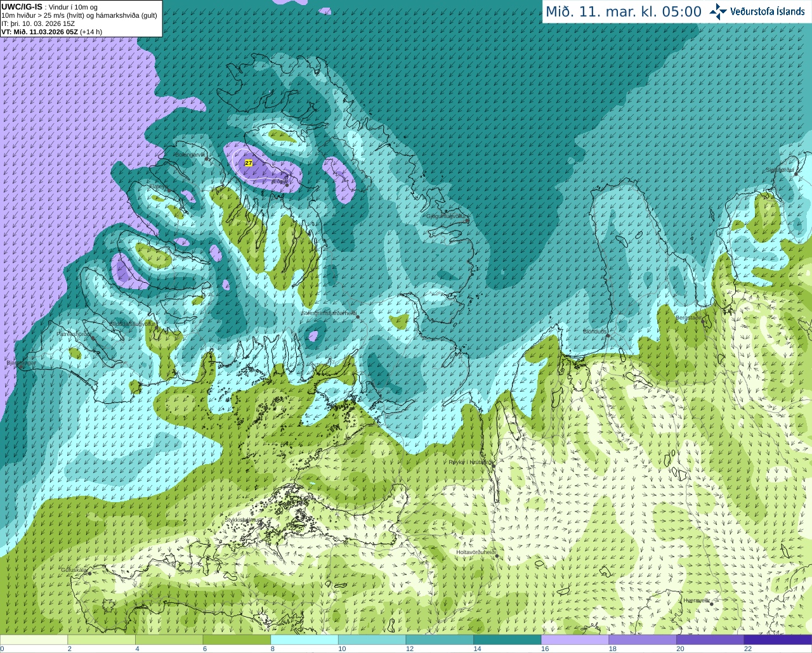Click the Veðurstofa Íslands logo
812x653 pixels.
[757, 11]
